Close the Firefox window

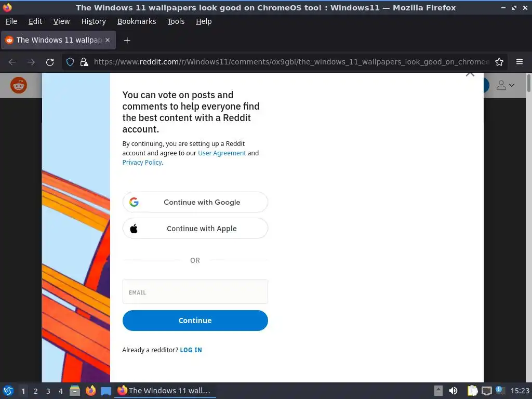pos(525,7)
